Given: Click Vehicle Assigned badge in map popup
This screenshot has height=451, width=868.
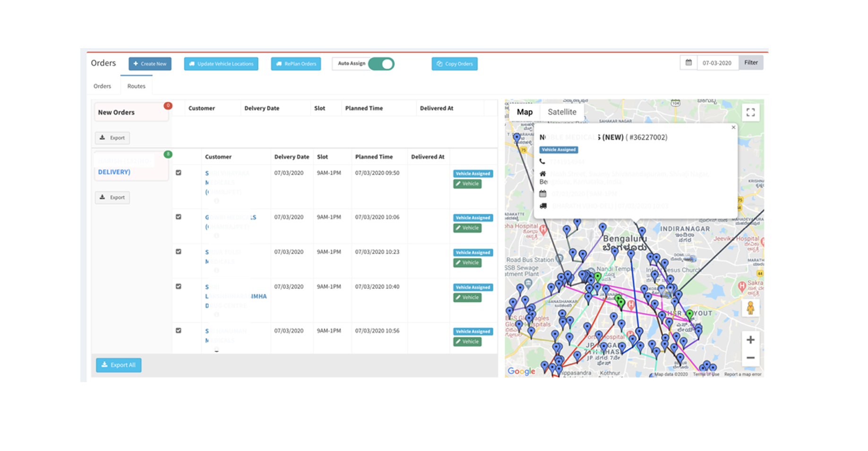Looking at the screenshot, I should click(x=559, y=150).
